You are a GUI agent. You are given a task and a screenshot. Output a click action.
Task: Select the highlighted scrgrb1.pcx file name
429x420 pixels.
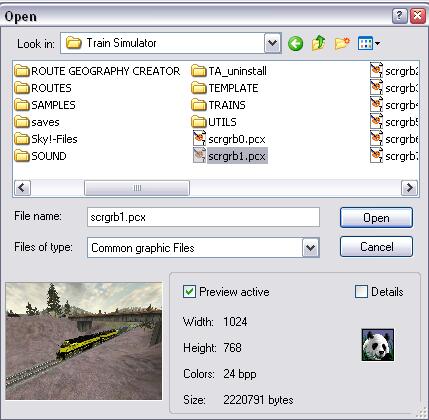click(237, 156)
